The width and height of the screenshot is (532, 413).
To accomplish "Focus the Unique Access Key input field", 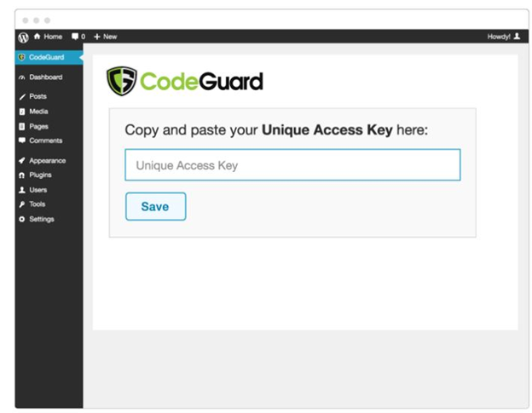I will click(x=292, y=165).
